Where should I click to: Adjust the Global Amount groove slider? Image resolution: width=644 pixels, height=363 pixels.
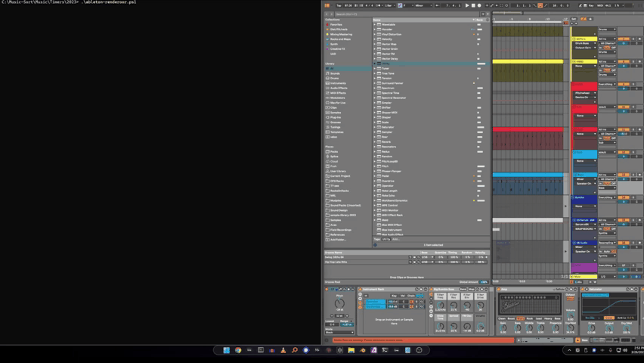click(x=484, y=282)
